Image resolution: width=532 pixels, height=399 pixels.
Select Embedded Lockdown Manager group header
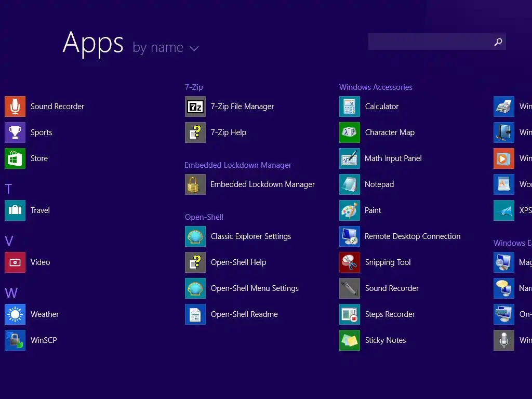[x=238, y=165]
